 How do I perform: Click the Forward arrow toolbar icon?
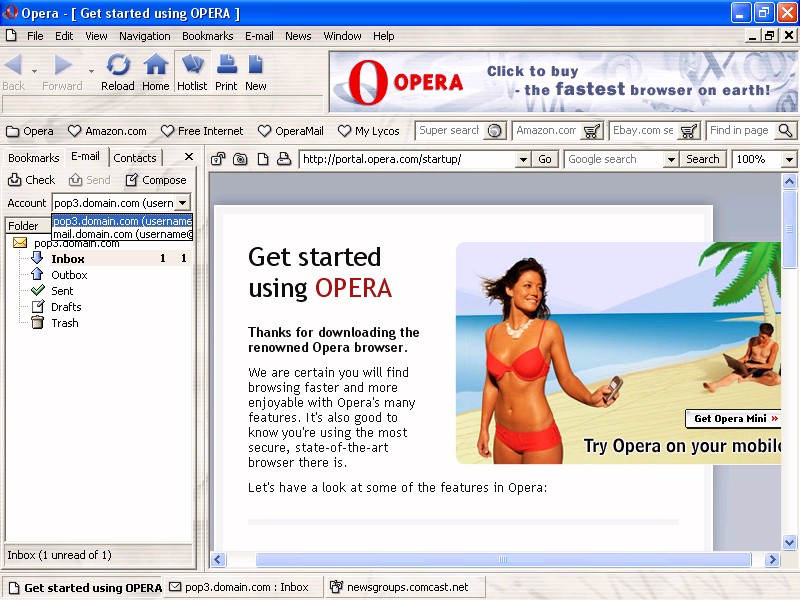tap(62, 65)
